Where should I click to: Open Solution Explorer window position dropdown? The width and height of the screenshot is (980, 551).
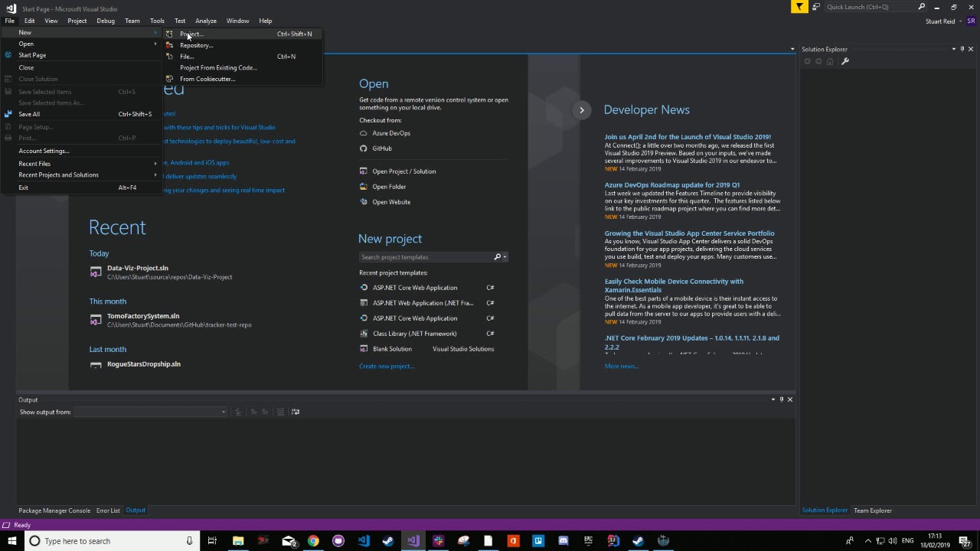[x=954, y=49]
